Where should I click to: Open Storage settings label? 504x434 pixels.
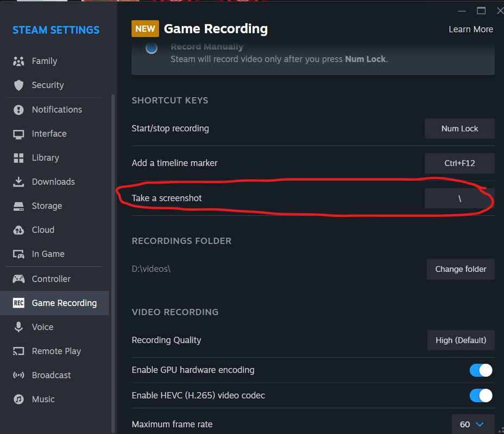(47, 206)
